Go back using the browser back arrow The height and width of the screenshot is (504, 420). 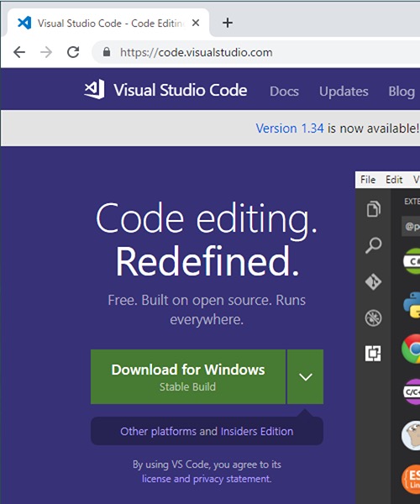[x=19, y=52]
